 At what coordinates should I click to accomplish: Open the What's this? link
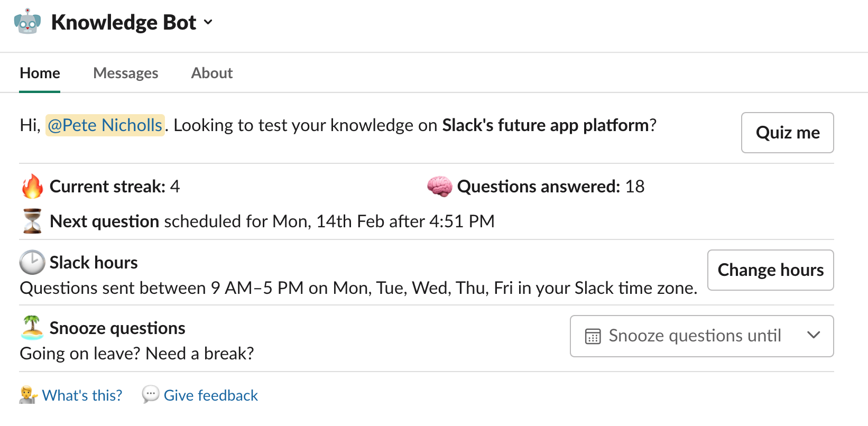[x=82, y=395]
